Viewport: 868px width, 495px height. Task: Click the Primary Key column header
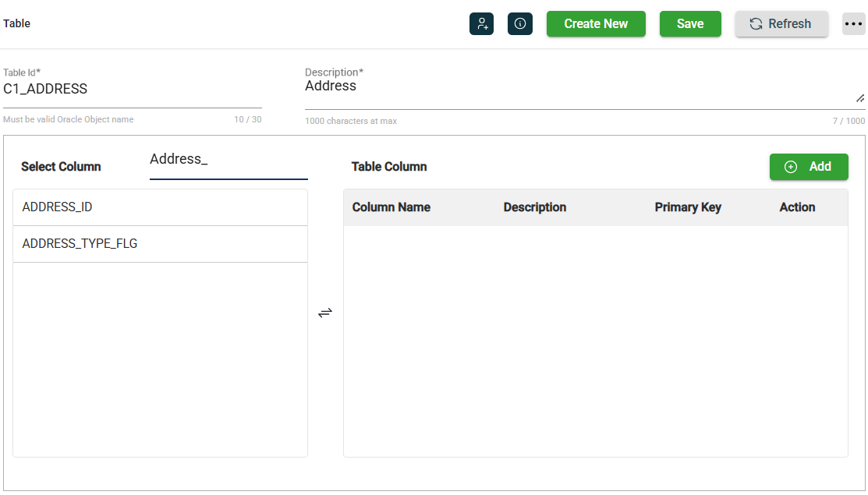(688, 207)
